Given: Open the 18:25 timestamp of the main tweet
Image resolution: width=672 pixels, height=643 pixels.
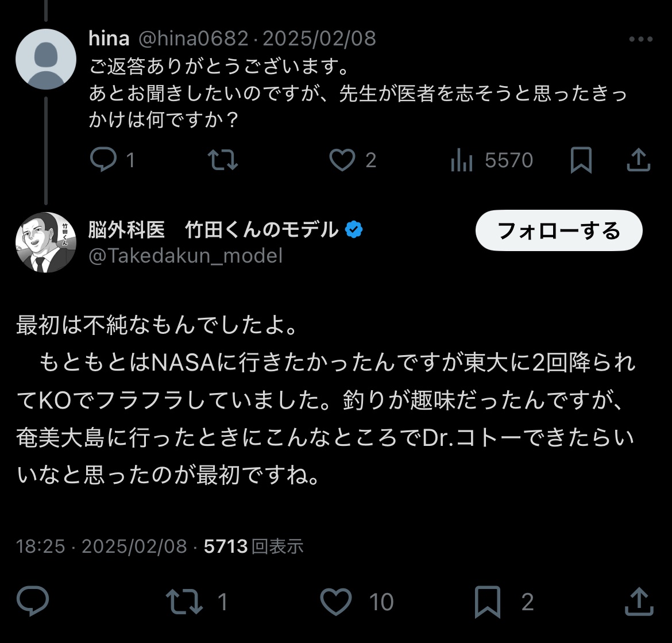Looking at the screenshot, I should [41, 546].
